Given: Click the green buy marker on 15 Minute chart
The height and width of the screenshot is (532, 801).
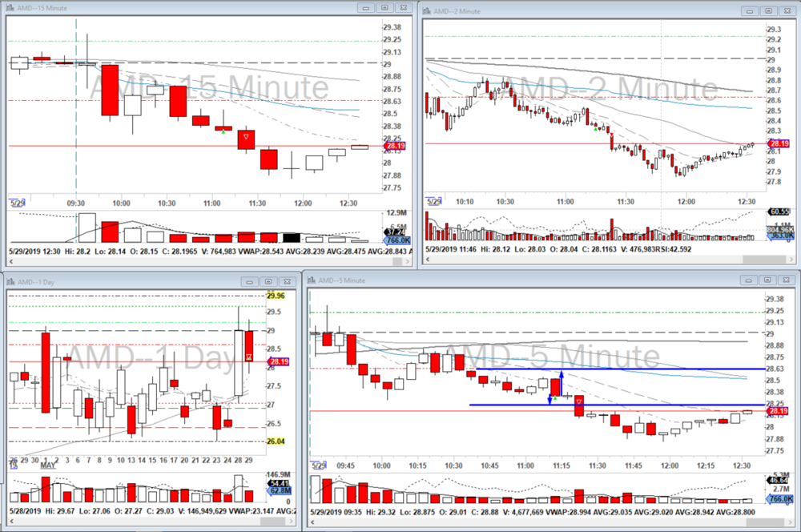Looking at the screenshot, I should 223,131.
